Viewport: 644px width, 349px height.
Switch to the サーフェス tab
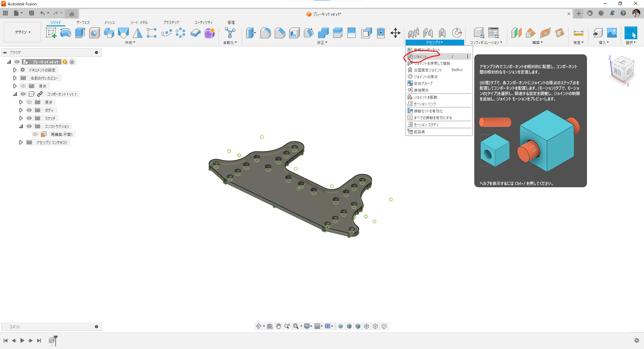pos(83,22)
